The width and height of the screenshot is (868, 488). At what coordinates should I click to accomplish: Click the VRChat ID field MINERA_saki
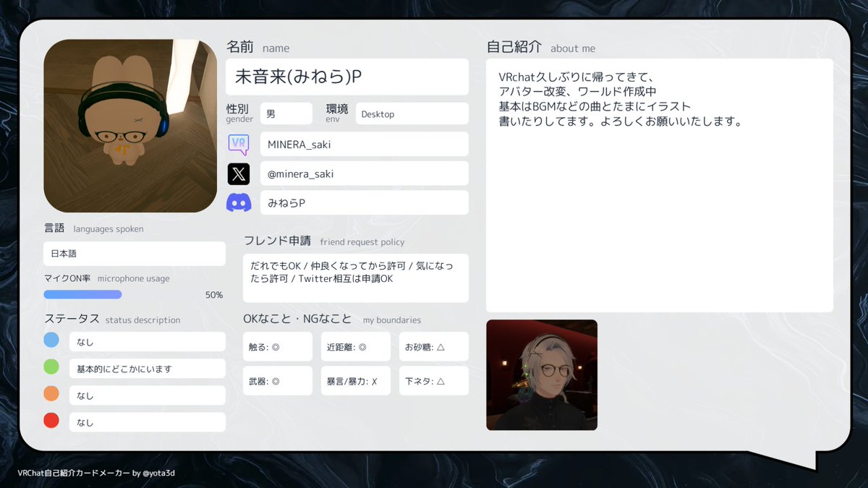click(365, 144)
